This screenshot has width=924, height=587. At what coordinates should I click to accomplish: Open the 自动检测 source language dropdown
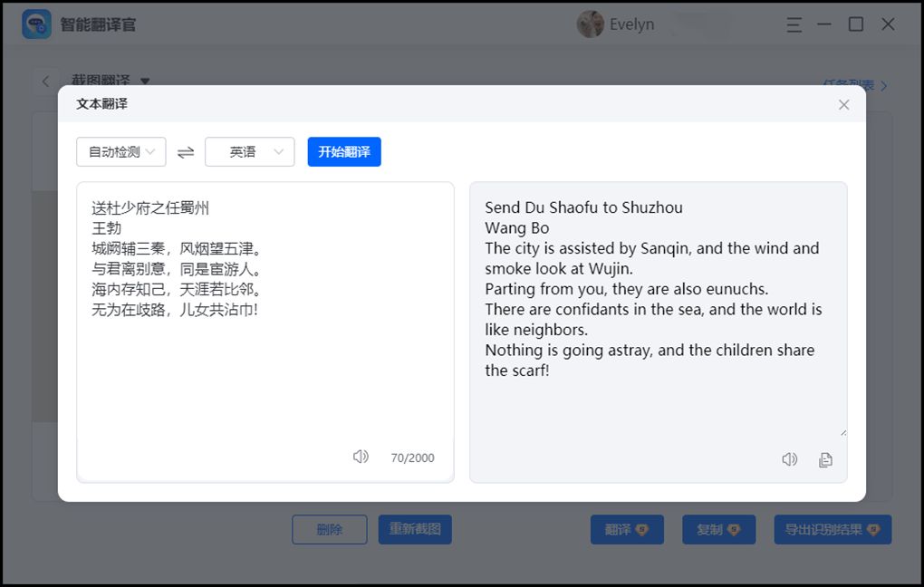(121, 152)
